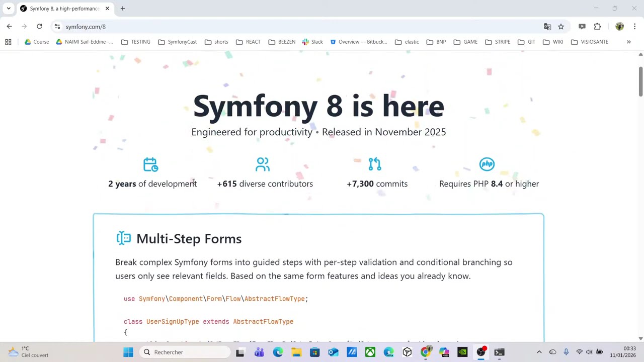Open the Windows Start menu

point(128,352)
